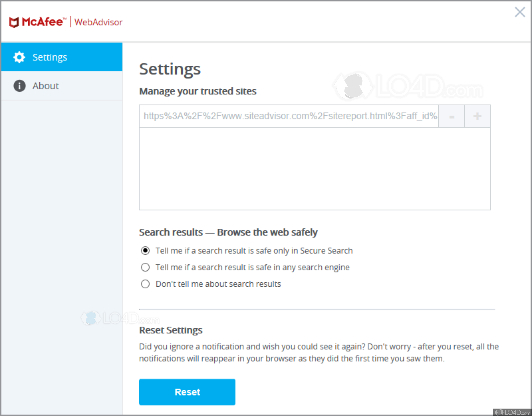Click the Manage your trusted sites heading
532x416 pixels.
[x=198, y=91]
